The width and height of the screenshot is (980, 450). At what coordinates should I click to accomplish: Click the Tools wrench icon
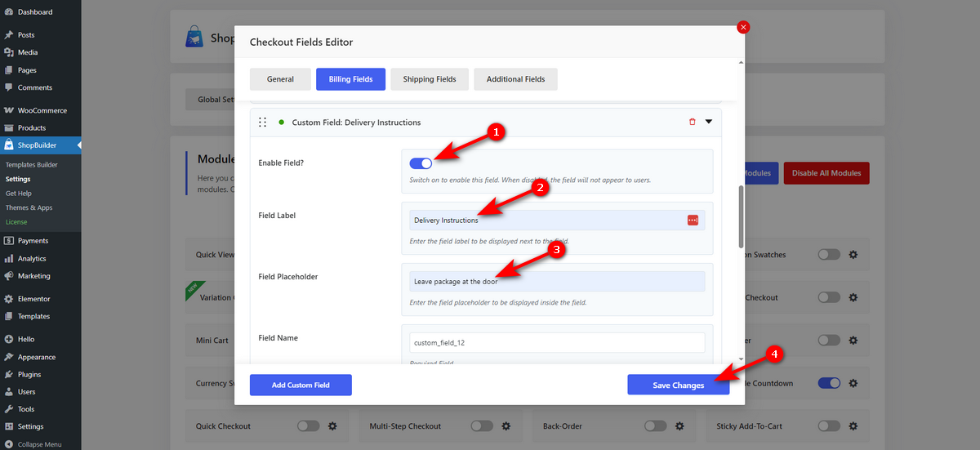tap(9, 409)
